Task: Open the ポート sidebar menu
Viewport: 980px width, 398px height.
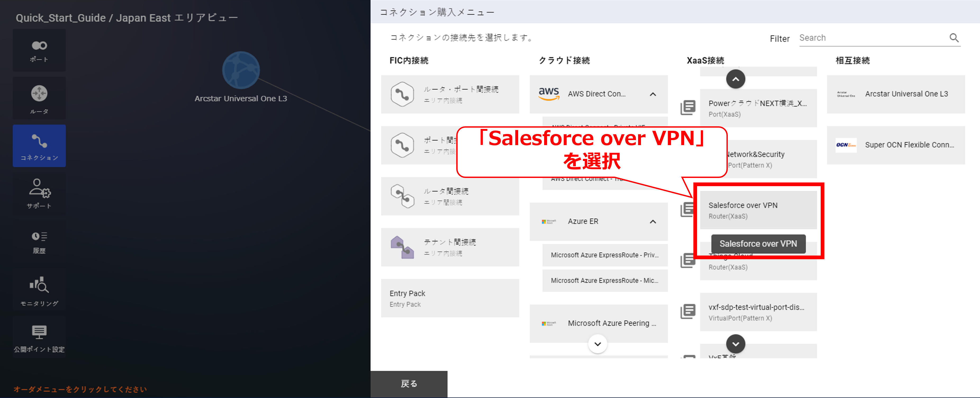Action: click(x=39, y=50)
